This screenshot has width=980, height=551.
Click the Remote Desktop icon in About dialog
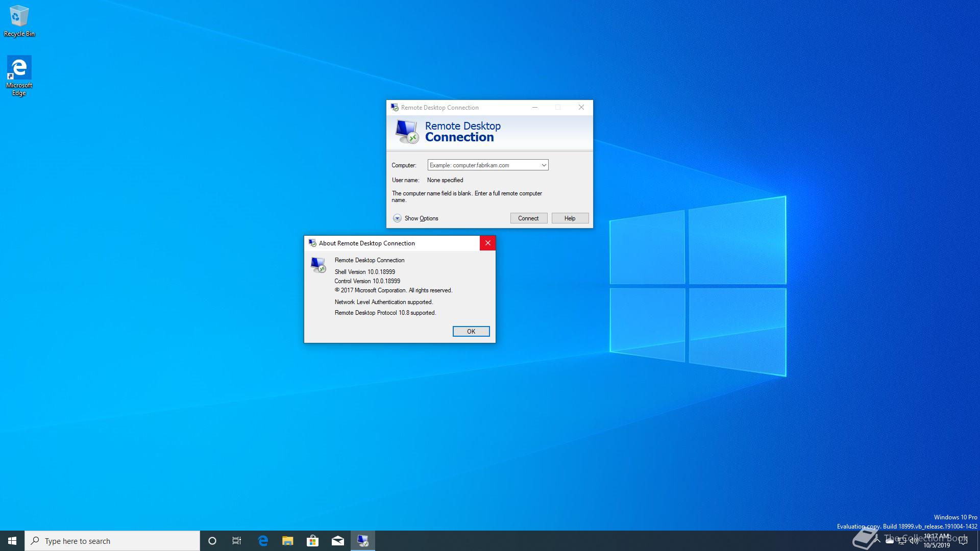318,264
